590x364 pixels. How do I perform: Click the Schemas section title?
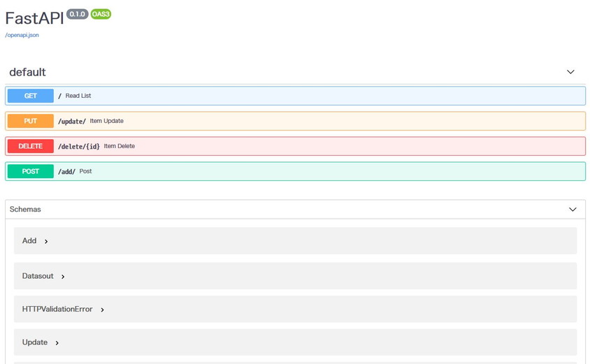[25, 209]
